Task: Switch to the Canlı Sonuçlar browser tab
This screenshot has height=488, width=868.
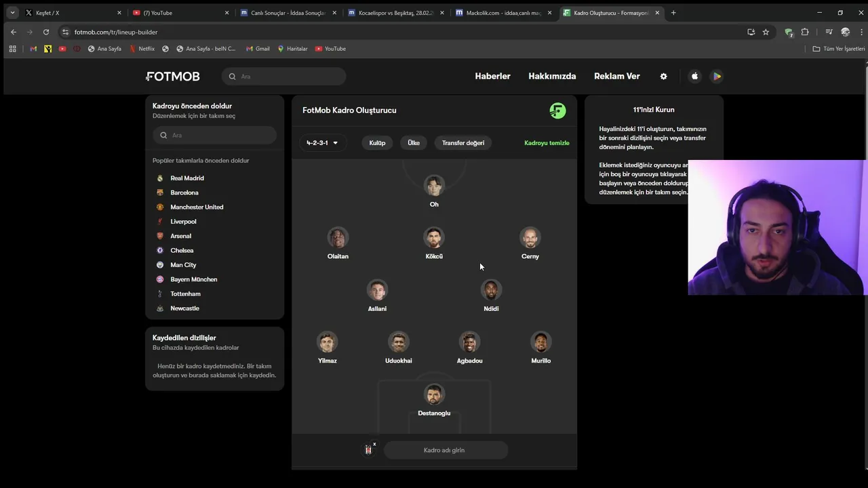Action: click(x=288, y=13)
